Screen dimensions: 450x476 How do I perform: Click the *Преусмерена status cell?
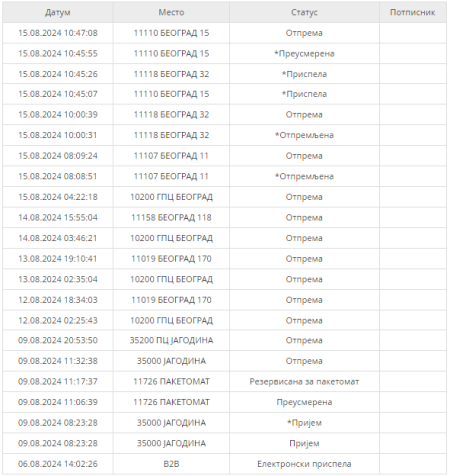(x=304, y=54)
